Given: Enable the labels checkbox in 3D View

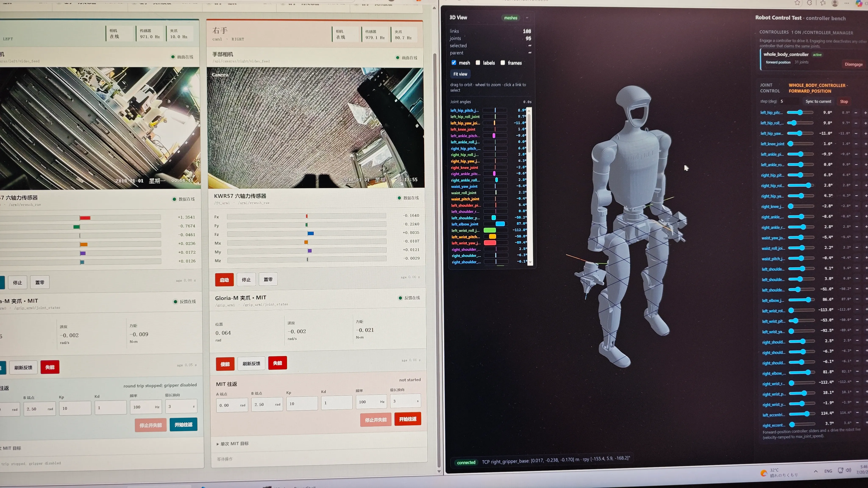Looking at the screenshot, I should (x=478, y=63).
